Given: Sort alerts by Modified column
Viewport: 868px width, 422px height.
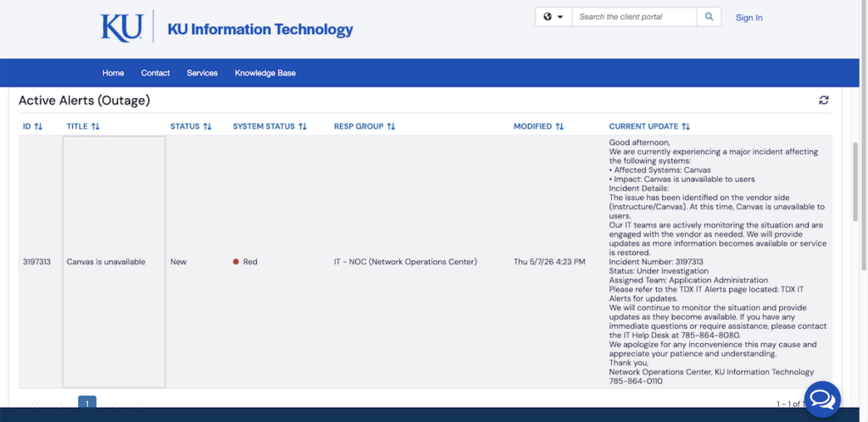Looking at the screenshot, I should (538, 126).
